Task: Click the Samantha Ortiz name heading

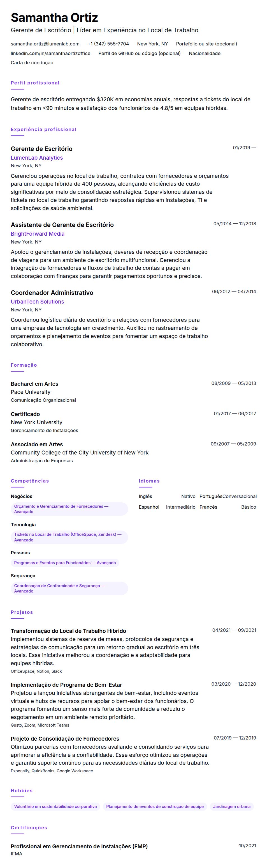Action: coord(54,17)
